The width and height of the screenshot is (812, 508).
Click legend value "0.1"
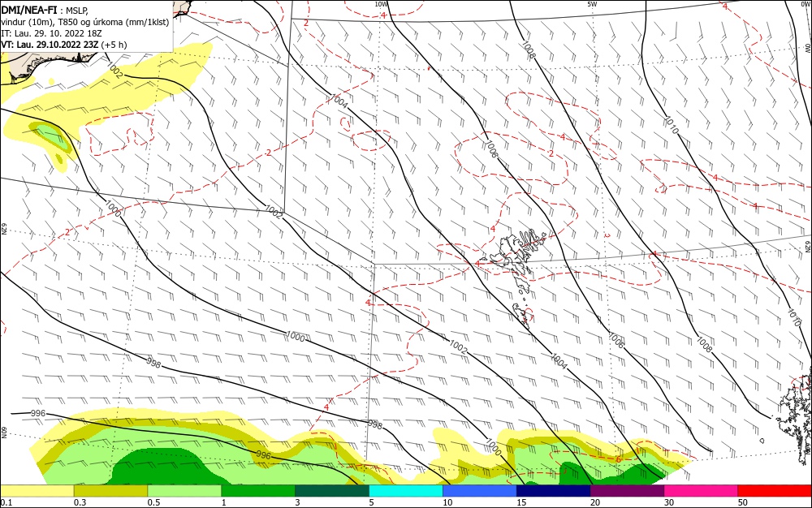point(6,502)
